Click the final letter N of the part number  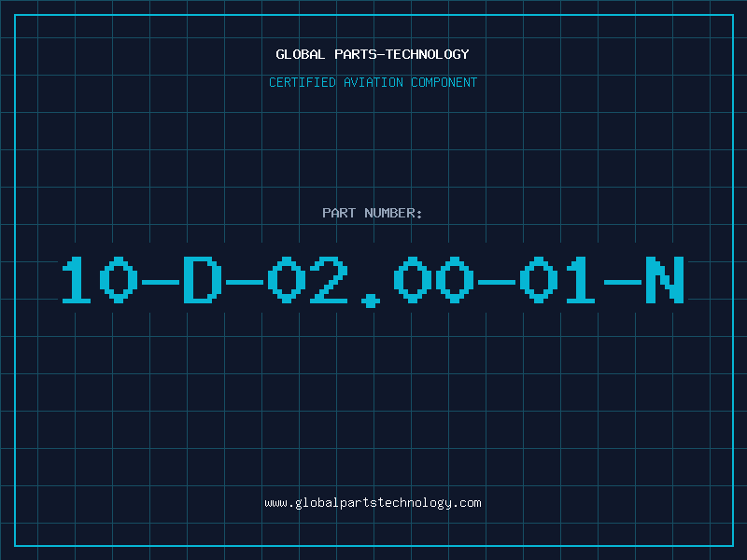(x=665, y=280)
